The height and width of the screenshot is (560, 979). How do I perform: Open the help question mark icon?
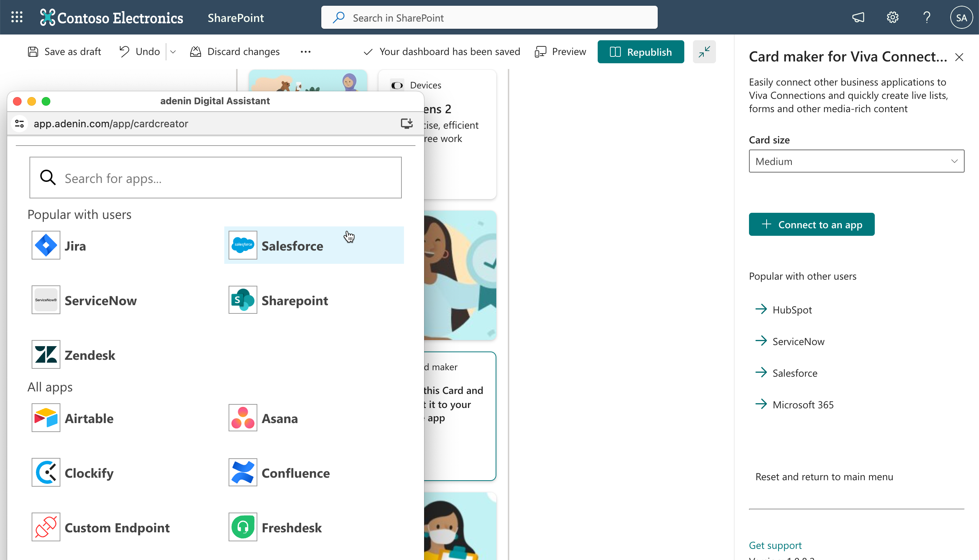pyautogui.click(x=927, y=18)
